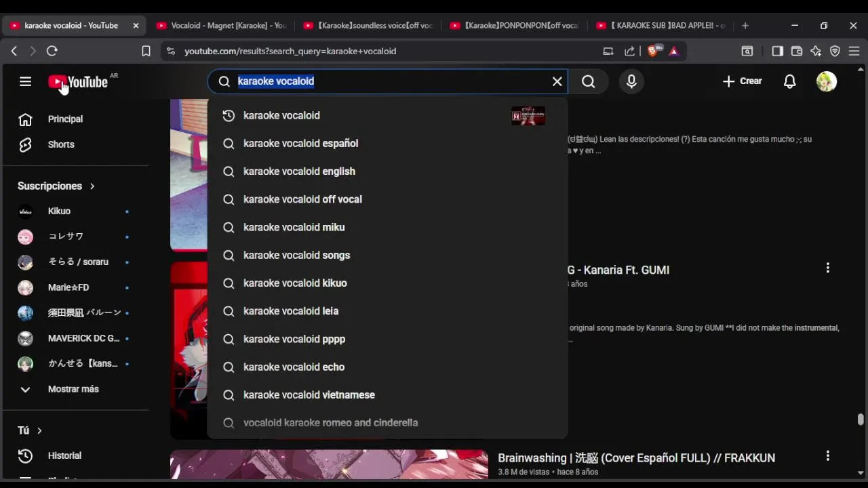The width and height of the screenshot is (868, 488).
Task: Open the YouTube hamburger guide menu
Action: (x=25, y=81)
